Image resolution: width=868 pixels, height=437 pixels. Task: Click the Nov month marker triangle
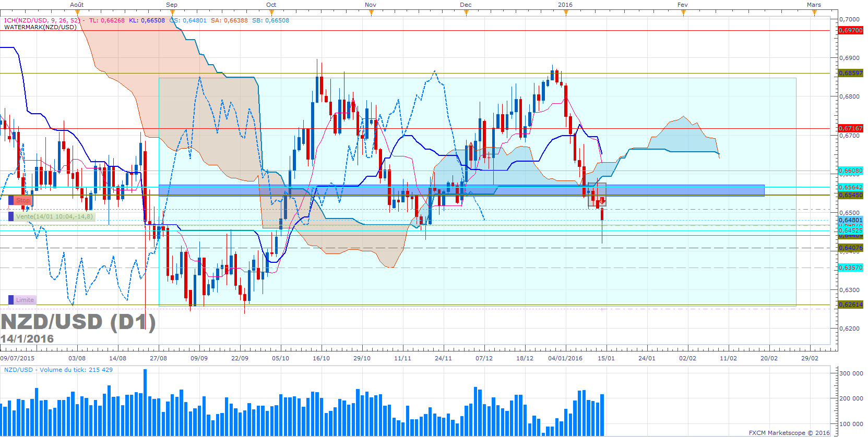click(371, 12)
